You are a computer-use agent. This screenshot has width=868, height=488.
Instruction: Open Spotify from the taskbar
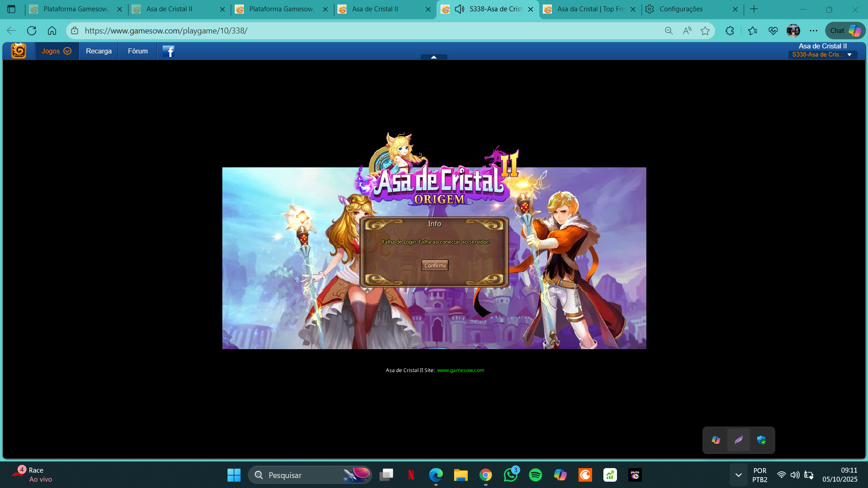coord(535,475)
